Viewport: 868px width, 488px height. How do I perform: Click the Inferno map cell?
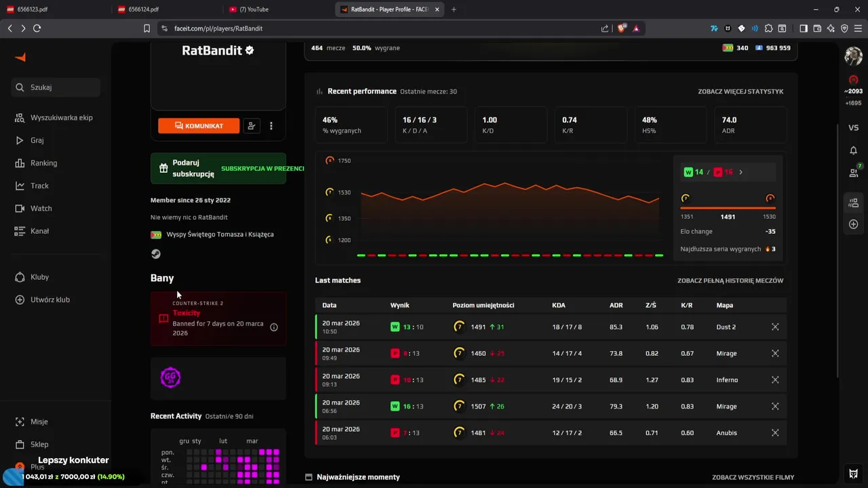click(727, 380)
